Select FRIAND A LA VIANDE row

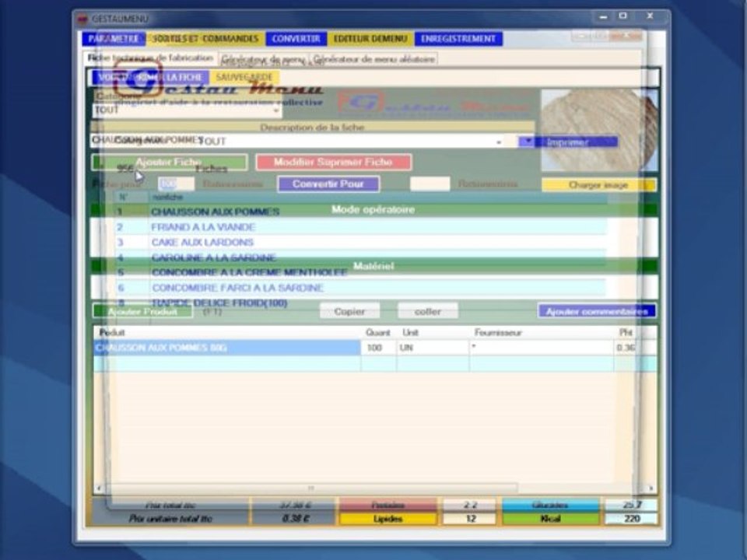[x=359, y=226]
